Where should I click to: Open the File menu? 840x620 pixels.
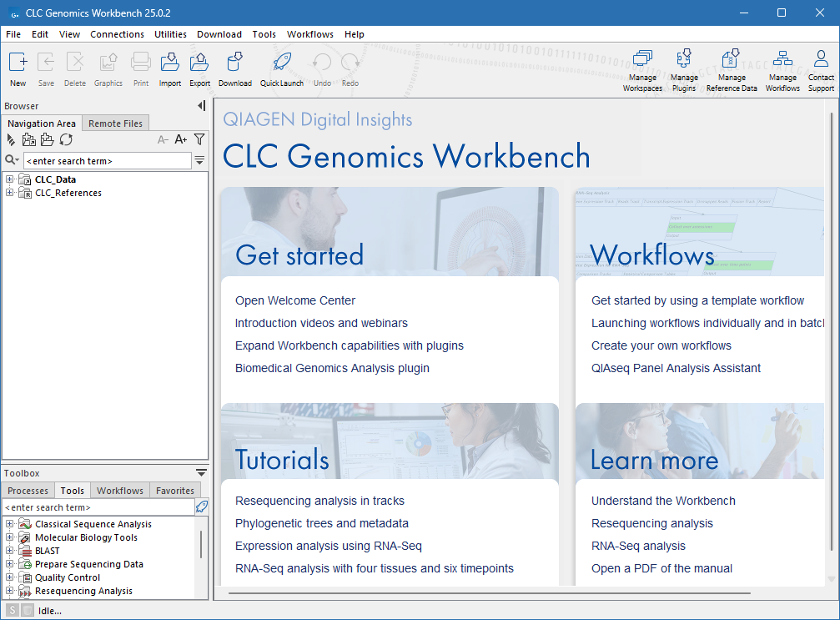pyautogui.click(x=13, y=34)
